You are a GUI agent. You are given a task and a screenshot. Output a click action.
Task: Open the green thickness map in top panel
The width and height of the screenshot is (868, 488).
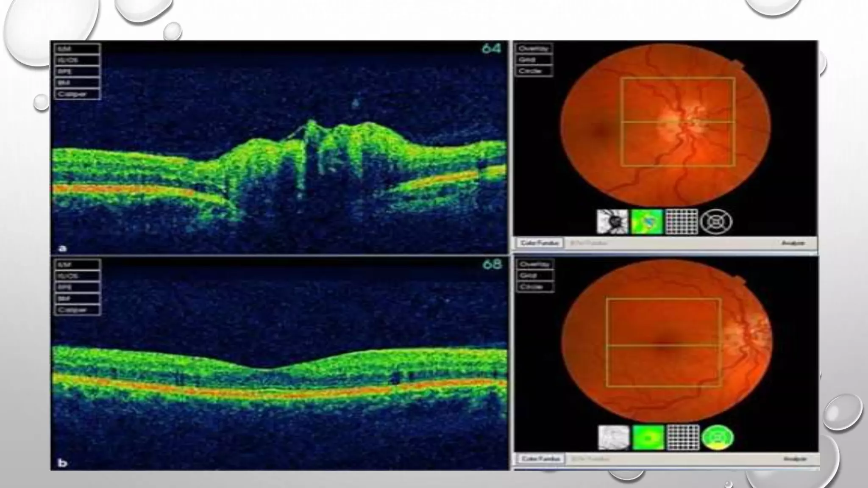(x=647, y=222)
